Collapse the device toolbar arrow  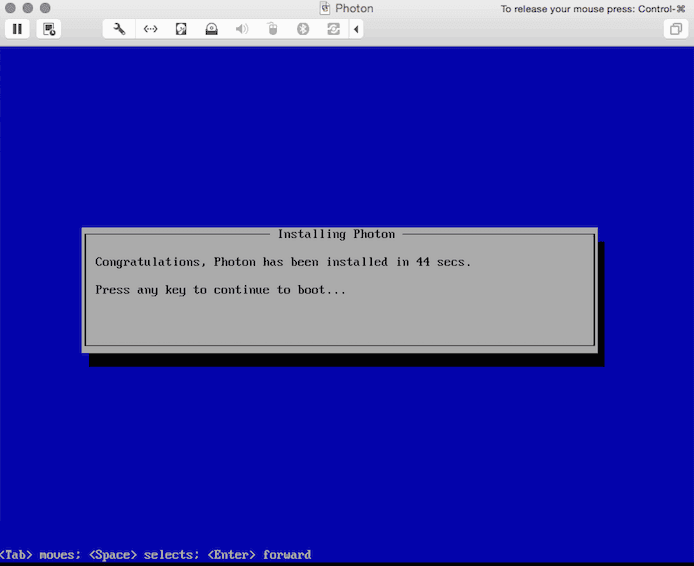[356, 29]
